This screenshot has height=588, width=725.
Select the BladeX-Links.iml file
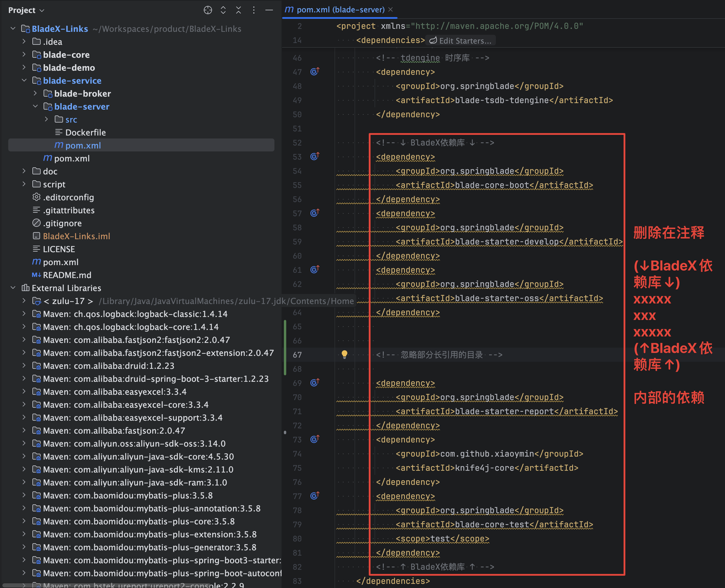77,236
